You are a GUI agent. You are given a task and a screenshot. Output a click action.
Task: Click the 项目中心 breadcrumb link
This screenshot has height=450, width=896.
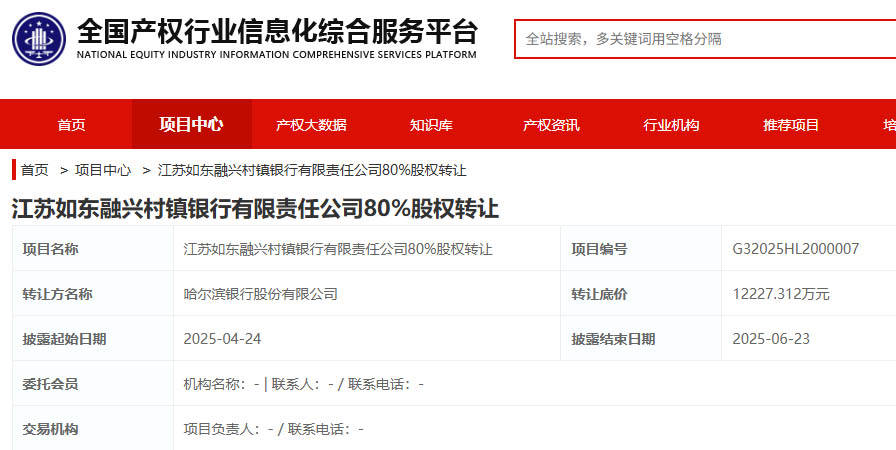point(103,170)
